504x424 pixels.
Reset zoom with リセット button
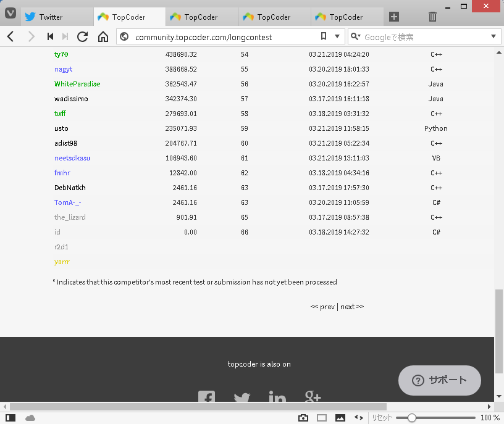click(x=382, y=418)
